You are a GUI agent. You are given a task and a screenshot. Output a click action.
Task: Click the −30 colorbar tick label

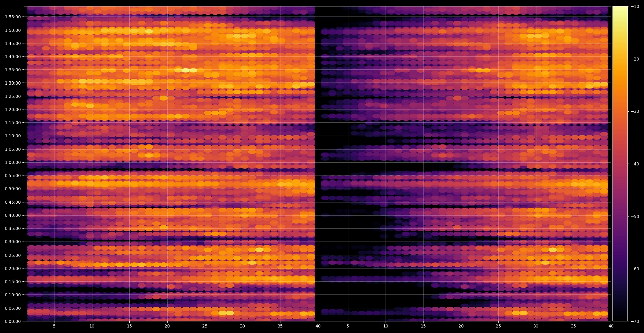635,111
